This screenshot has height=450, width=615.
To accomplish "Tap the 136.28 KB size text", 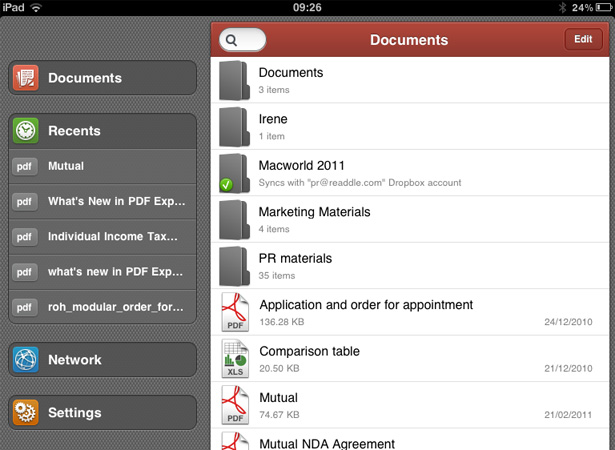I will 282,322.
